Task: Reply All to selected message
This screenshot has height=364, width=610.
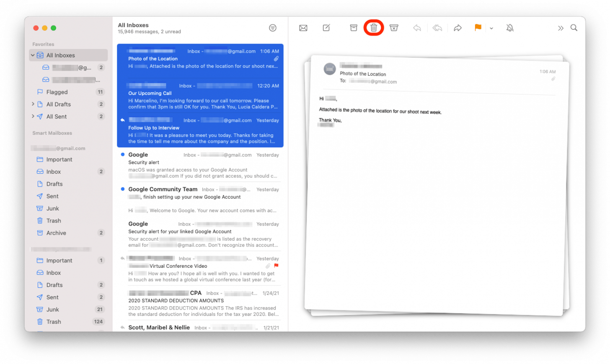Action: click(x=437, y=28)
